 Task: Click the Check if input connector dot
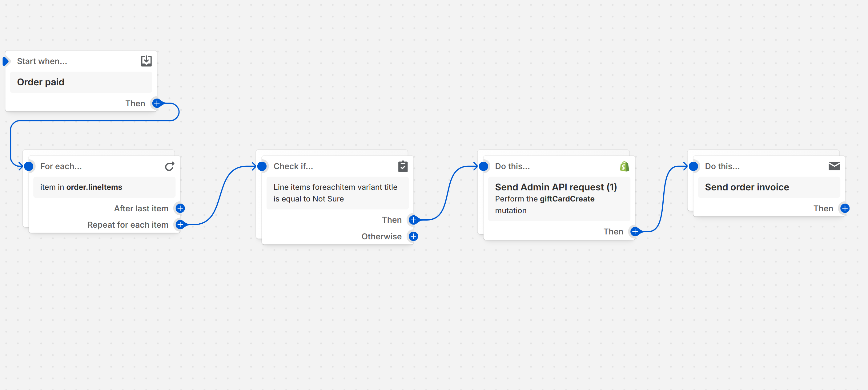(262, 166)
